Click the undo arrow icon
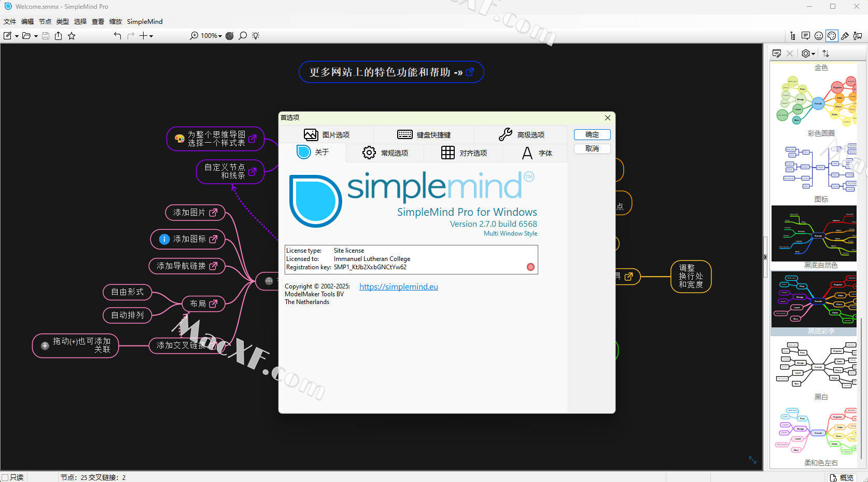868x482 pixels. click(x=117, y=36)
